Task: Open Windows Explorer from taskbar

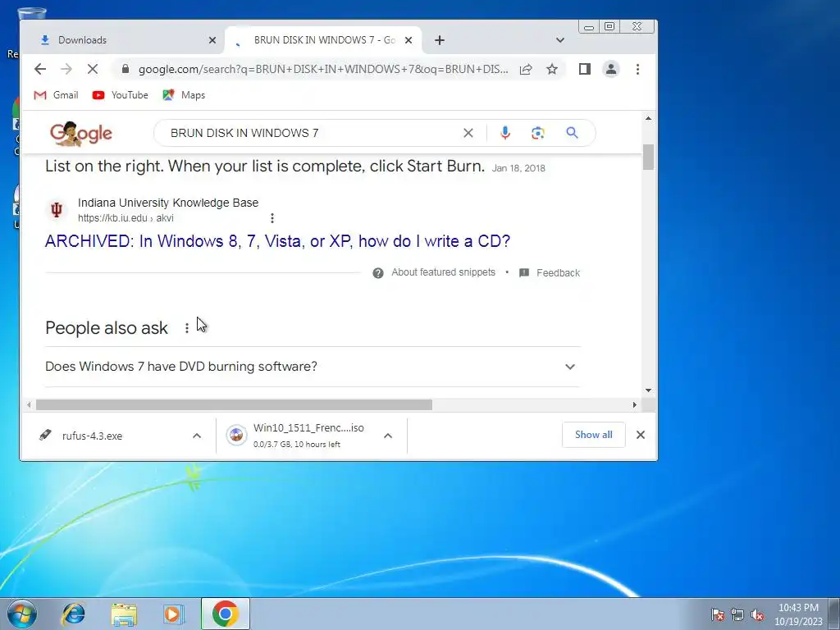Action: 124,614
